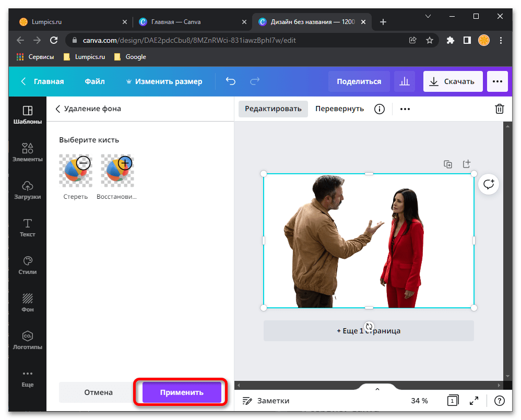Duplicate the page icon above canvas
The image size is (521, 420).
click(x=448, y=164)
